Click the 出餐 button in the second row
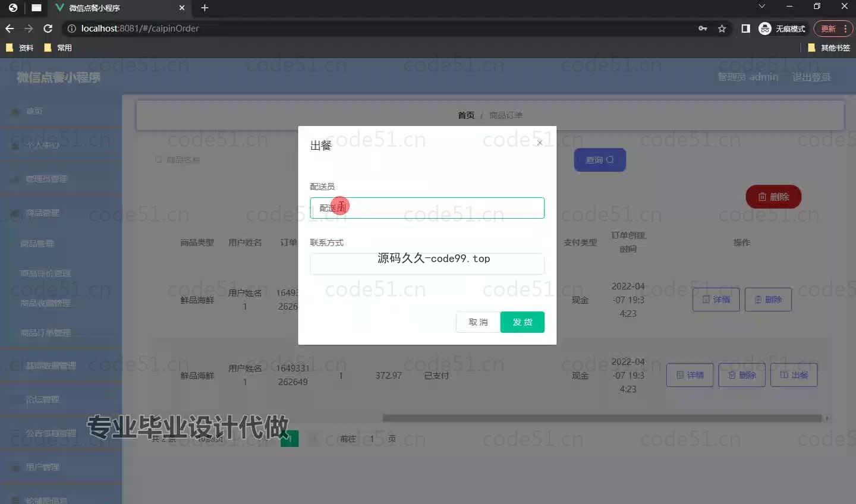This screenshot has height=504, width=856. click(x=794, y=375)
